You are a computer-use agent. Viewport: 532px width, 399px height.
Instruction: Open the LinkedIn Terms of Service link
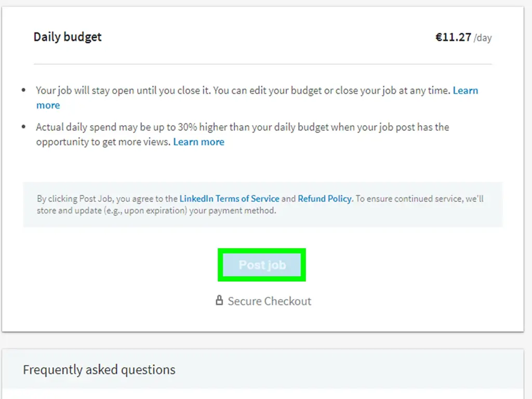click(x=229, y=198)
